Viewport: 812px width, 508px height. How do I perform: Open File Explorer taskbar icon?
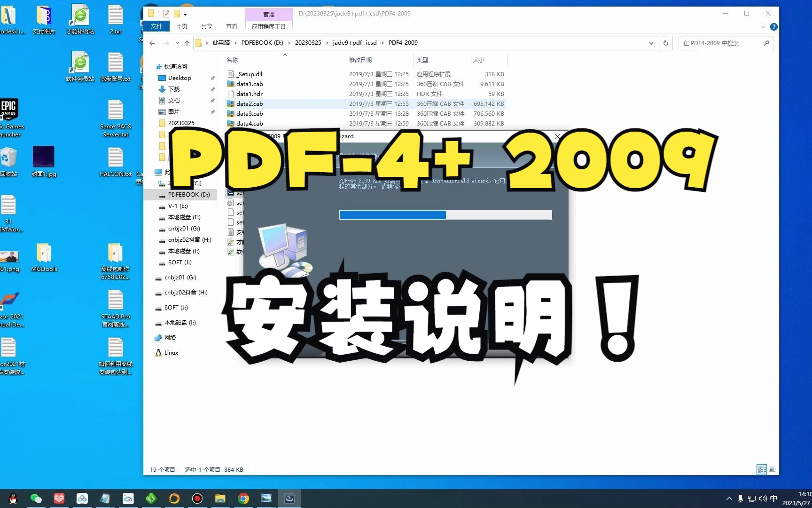220,499
